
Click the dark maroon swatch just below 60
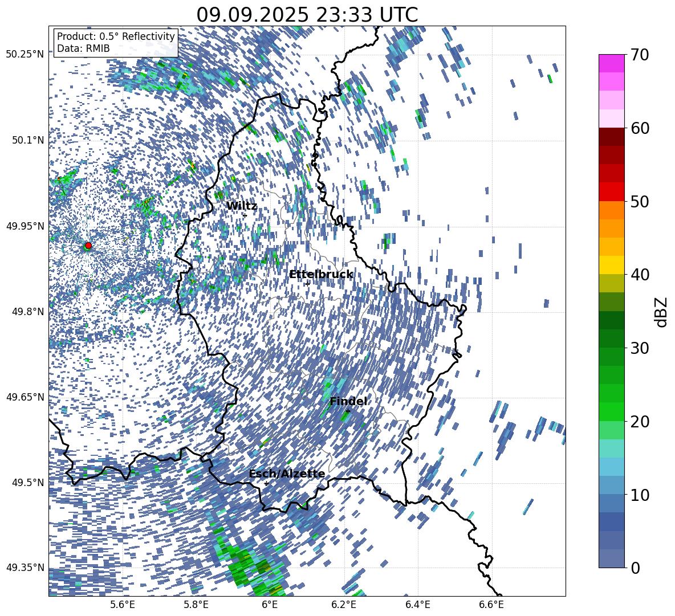click(612, 137)
